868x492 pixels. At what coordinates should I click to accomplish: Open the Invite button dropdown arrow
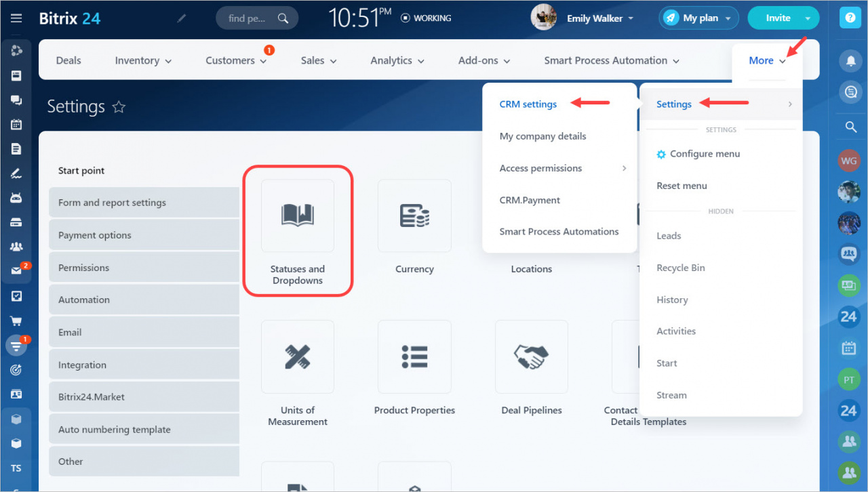[808, 18]
